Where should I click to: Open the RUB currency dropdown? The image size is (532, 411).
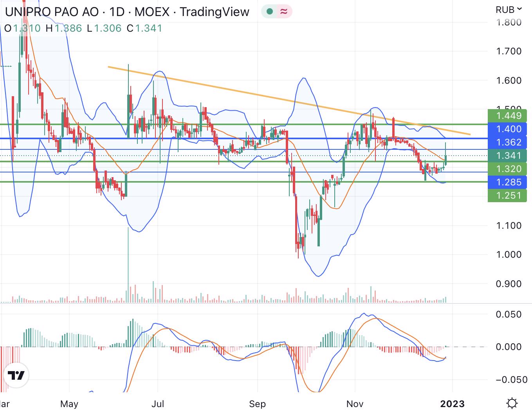[508, 9]
